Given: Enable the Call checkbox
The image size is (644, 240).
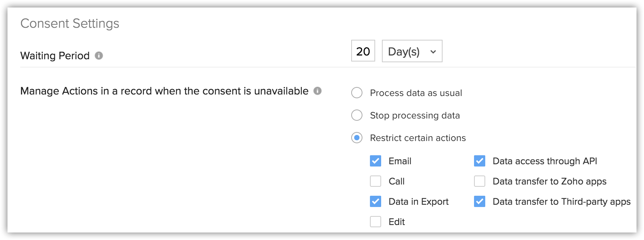Looking at the screenshot, I should (376, 181).
